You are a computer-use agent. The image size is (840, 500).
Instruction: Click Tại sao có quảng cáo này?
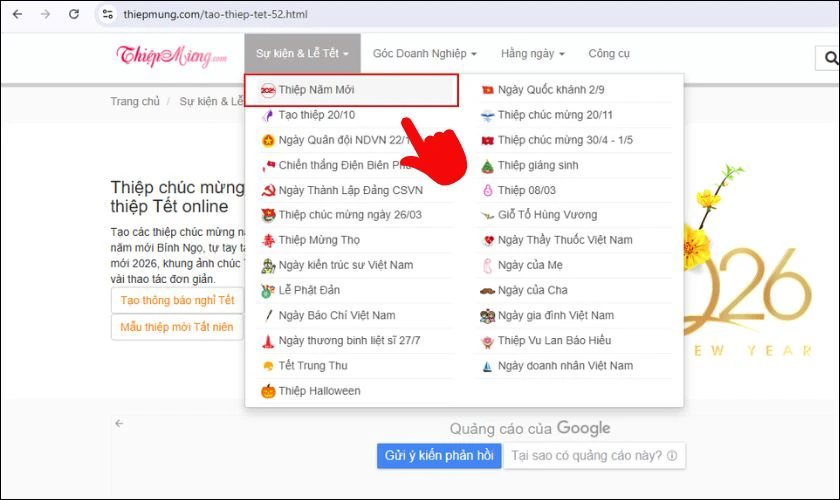tap(594, 456)
